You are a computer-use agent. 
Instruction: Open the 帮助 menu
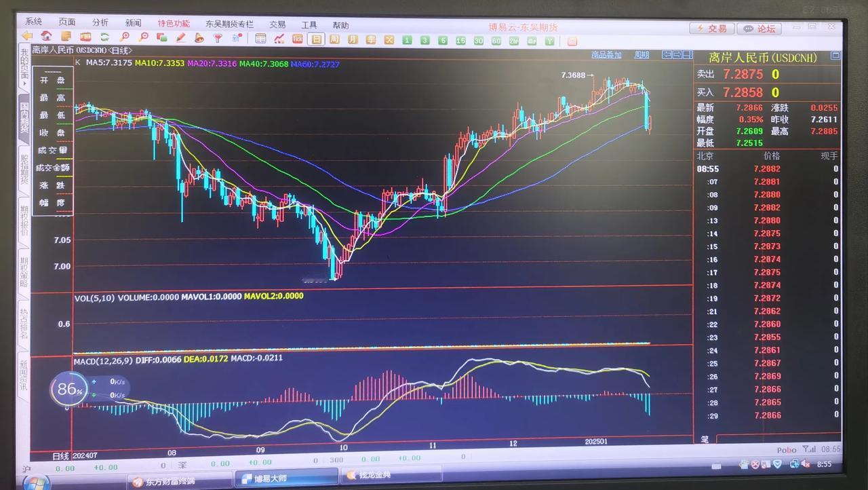point(340,26)
